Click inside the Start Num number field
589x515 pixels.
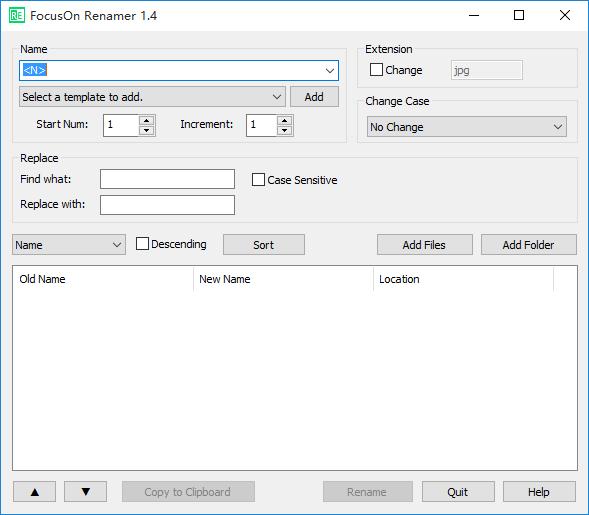point(121,125)
